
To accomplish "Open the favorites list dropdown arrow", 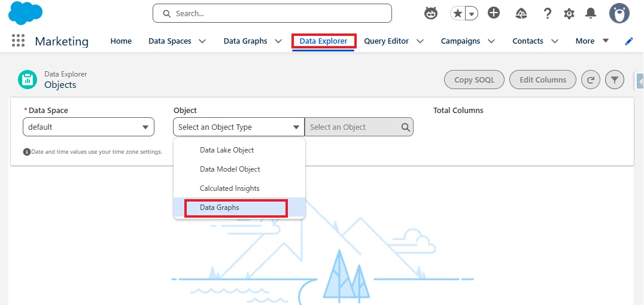I will click(472, 14).
